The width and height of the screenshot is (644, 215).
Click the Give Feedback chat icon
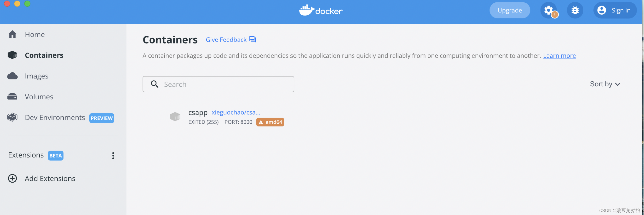[253, 40]
